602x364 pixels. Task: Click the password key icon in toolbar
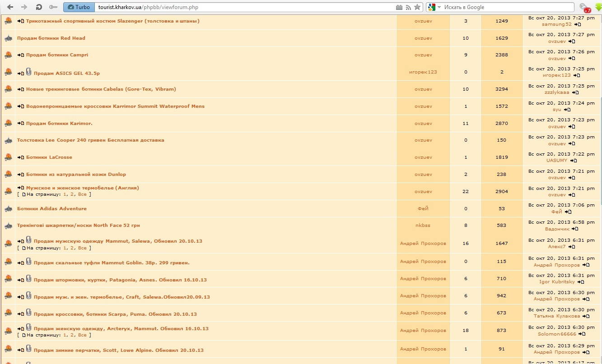pos(53,7)
